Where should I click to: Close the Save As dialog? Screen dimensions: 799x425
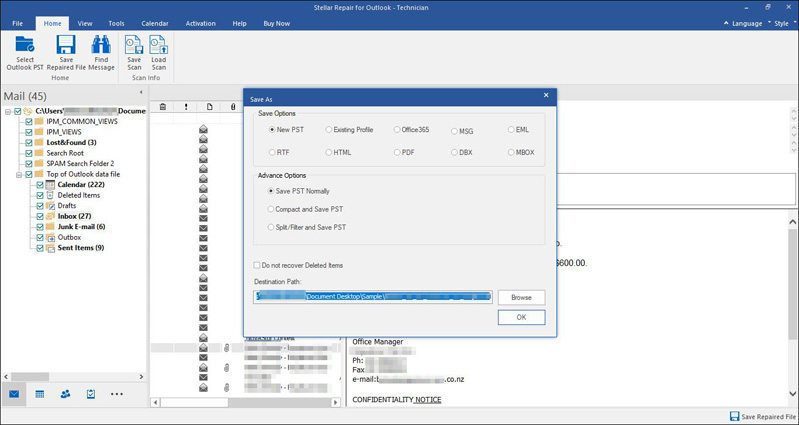pyautogui.click(x=546, y=95)
